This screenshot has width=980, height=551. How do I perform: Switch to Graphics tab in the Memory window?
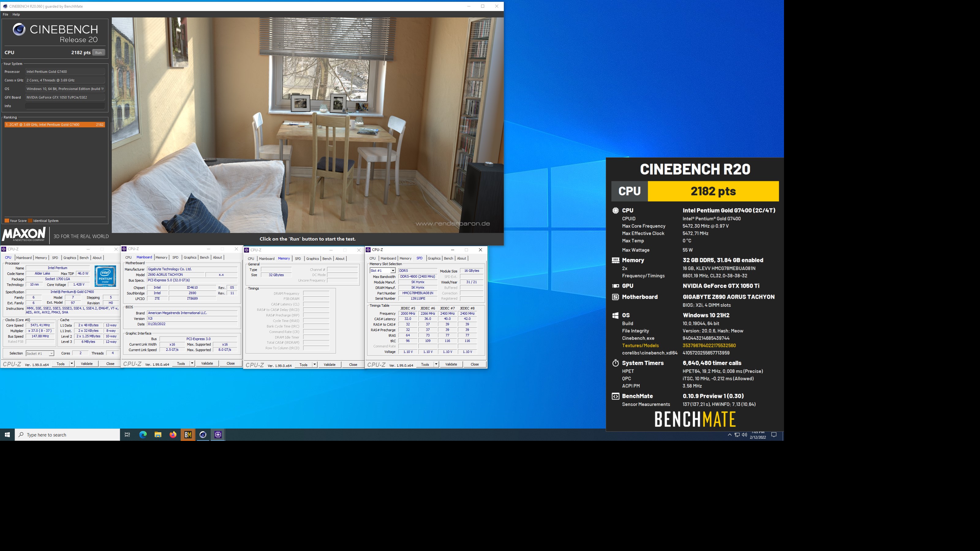(312, 259)
